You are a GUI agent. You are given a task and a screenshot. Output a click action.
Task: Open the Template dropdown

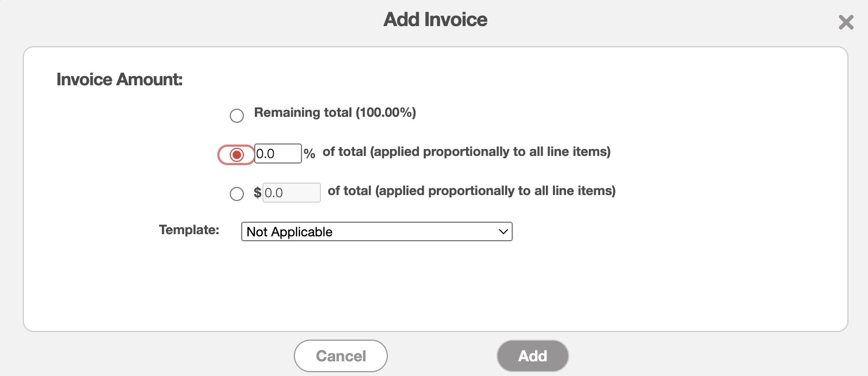[x=376, y=231]
